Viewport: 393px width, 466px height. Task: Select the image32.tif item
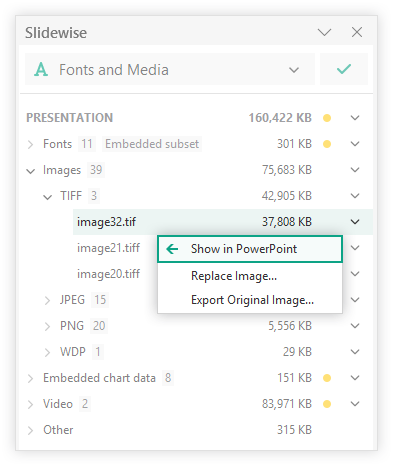(223, 222)
